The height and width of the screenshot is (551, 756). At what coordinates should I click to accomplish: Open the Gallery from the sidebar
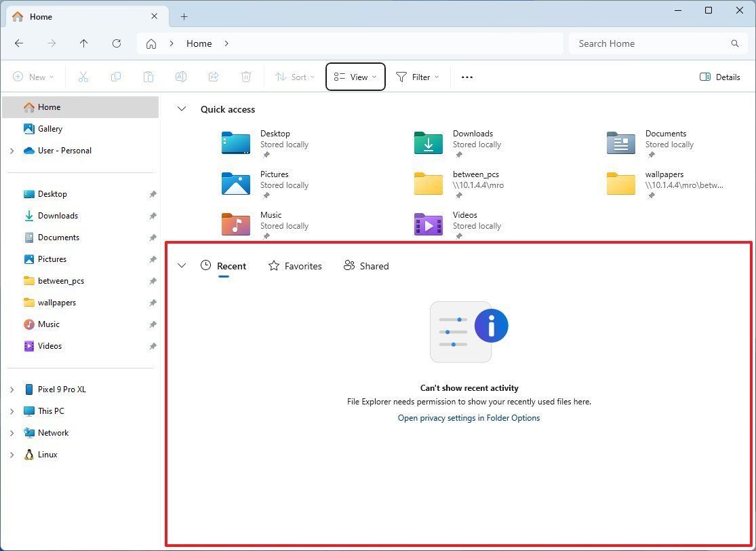pyautogui.click(x=50, y=128)
